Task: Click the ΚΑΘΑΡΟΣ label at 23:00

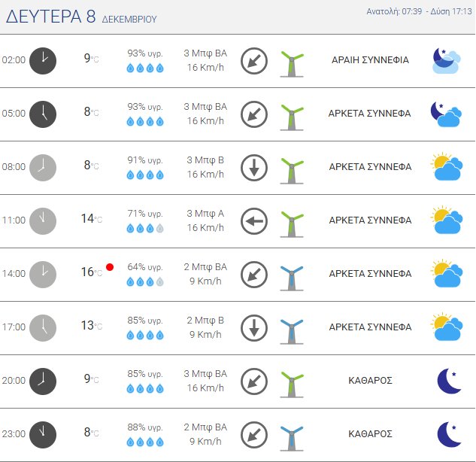Action: pyautogui.click(x=370, y=434)
